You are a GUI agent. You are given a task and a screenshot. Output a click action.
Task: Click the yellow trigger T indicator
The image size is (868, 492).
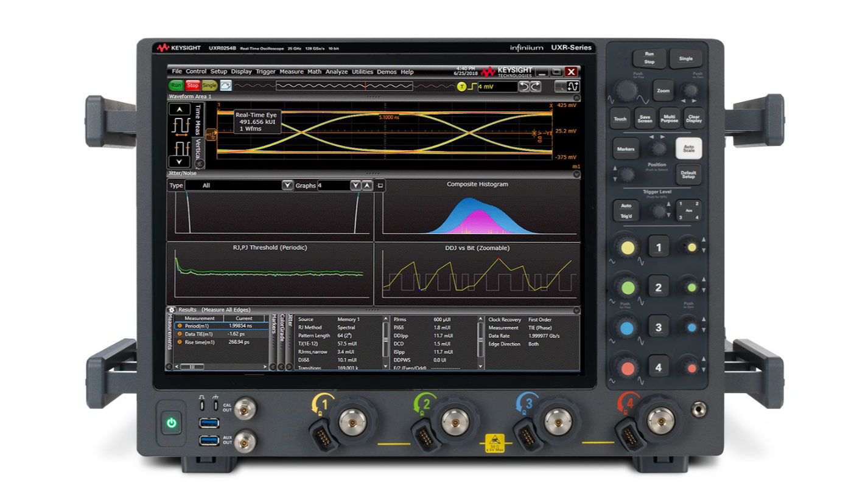[461, 87]
